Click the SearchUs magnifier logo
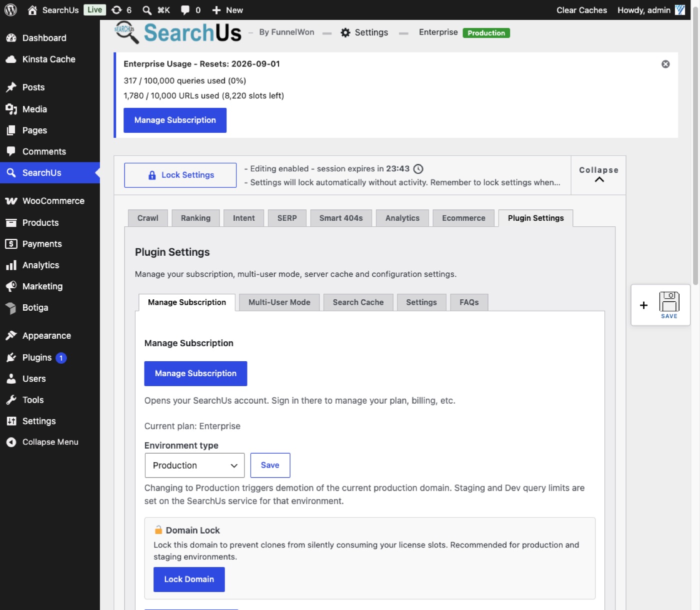Viewport: 700px width, 610px height. 126,32
